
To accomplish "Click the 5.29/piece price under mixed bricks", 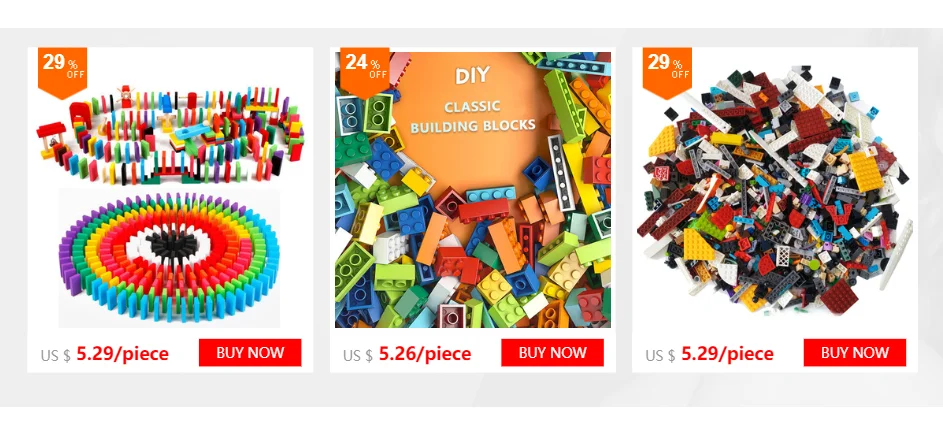I will click(728, 354).
